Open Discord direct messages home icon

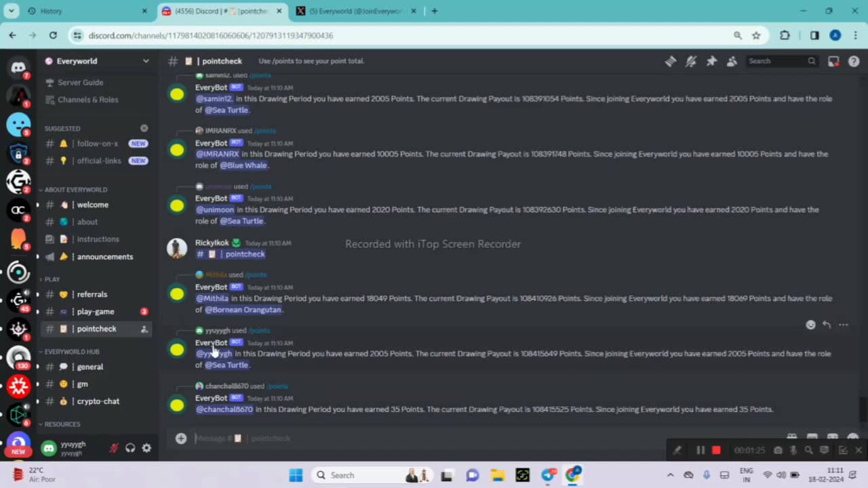(x=18, y=68)
